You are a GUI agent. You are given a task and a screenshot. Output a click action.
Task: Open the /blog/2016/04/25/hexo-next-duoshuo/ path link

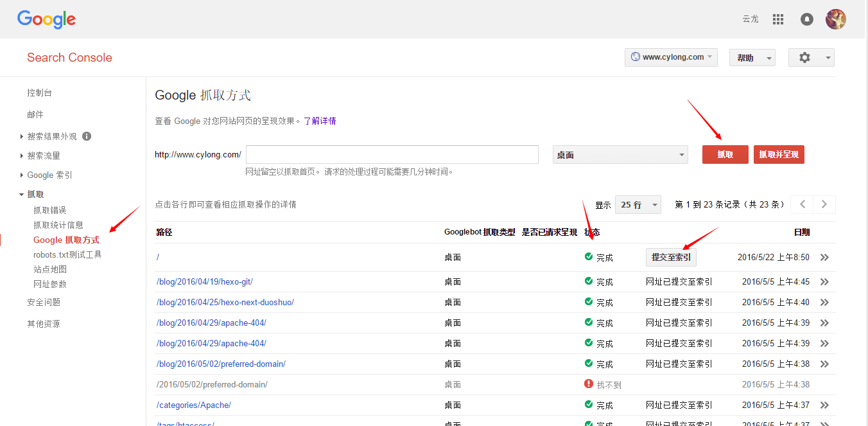point(225,302)
